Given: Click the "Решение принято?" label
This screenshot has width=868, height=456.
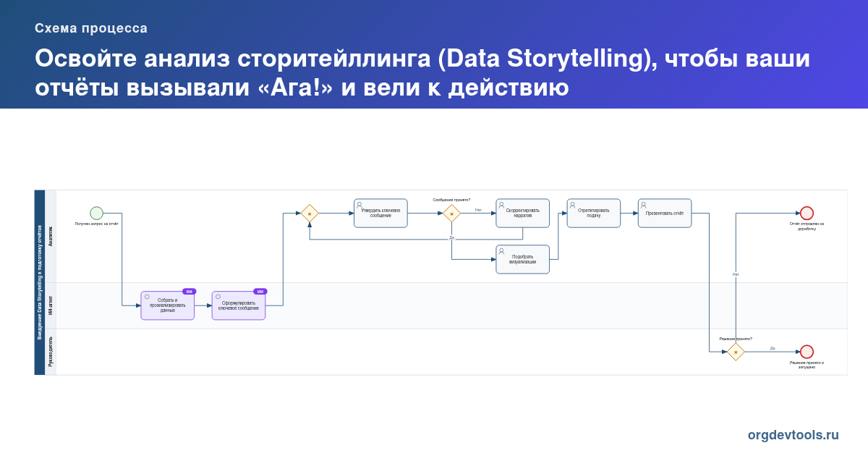Looking at the screenshot, I should pos(736,339).
